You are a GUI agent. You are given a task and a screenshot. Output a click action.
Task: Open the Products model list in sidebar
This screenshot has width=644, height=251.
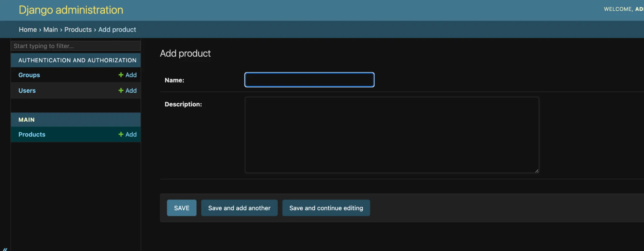pos(32,134)
